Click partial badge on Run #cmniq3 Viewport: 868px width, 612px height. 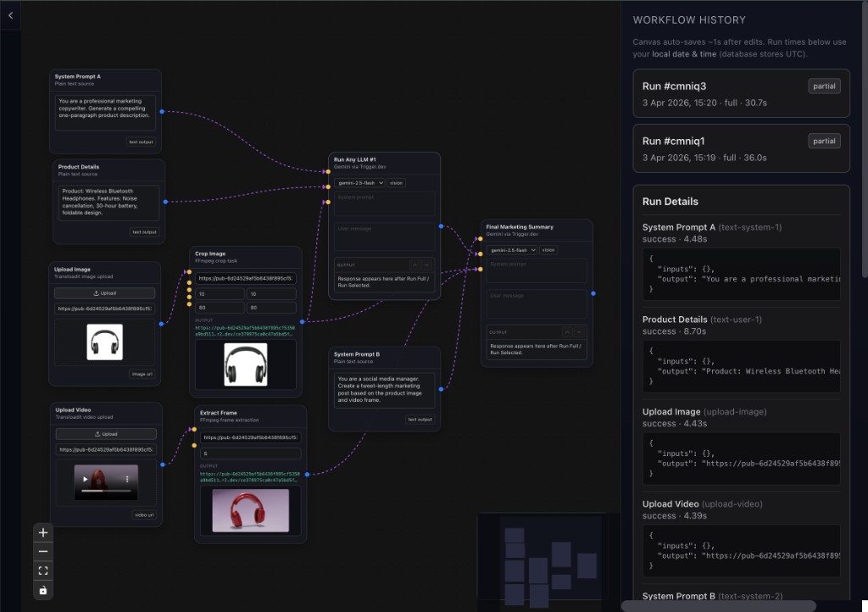[824, 86]
